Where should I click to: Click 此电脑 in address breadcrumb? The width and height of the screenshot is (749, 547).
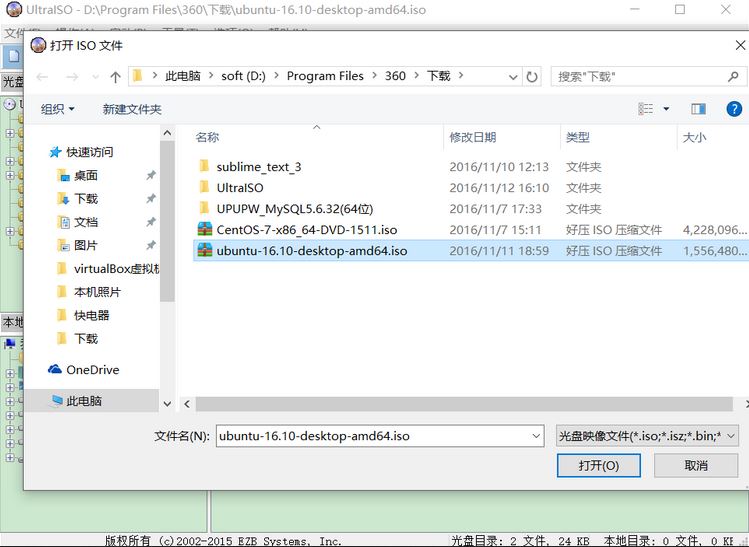click(x=183, y=76)
